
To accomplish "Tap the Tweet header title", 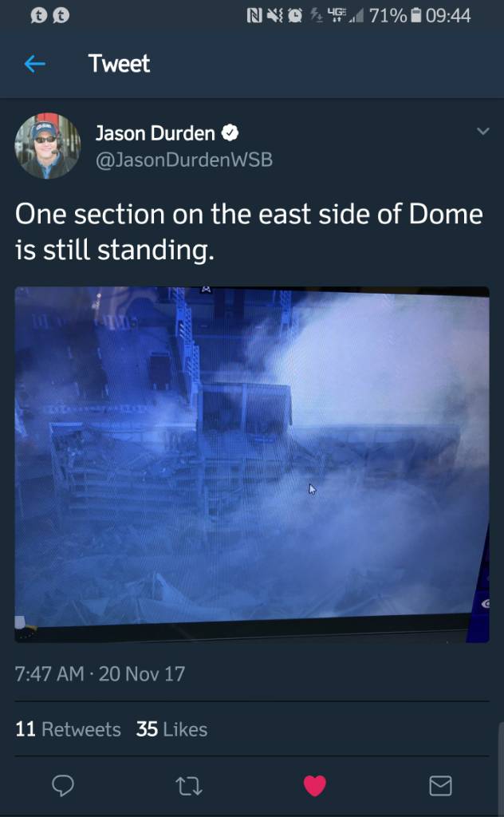I will tap(120, 64).
